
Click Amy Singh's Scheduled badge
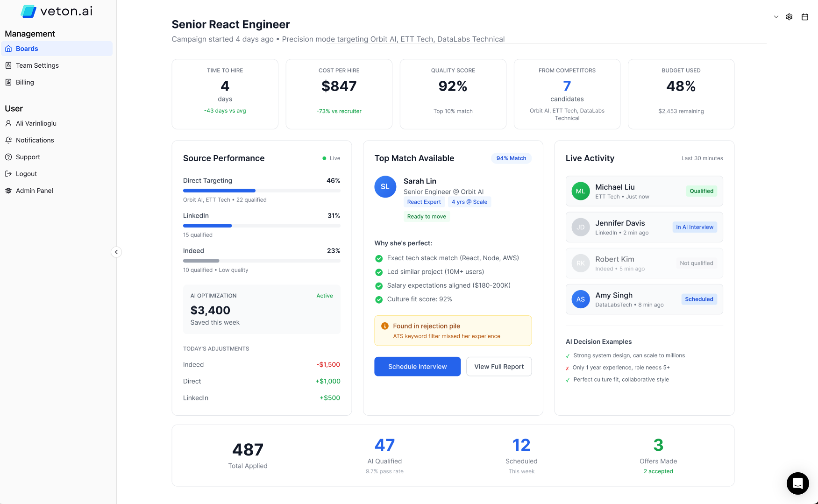(x=699, y=299)
